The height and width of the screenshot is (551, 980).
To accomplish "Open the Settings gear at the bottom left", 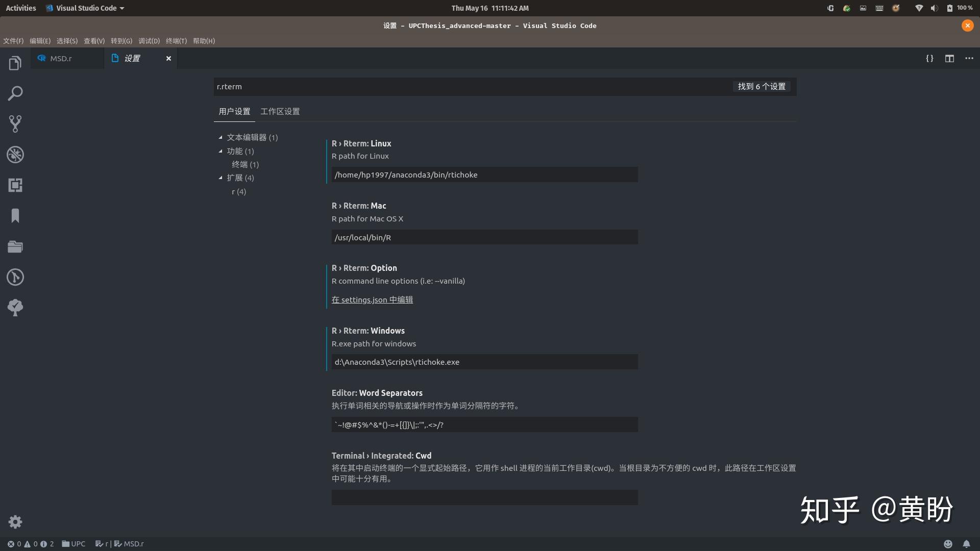I will tap(15, 521).
